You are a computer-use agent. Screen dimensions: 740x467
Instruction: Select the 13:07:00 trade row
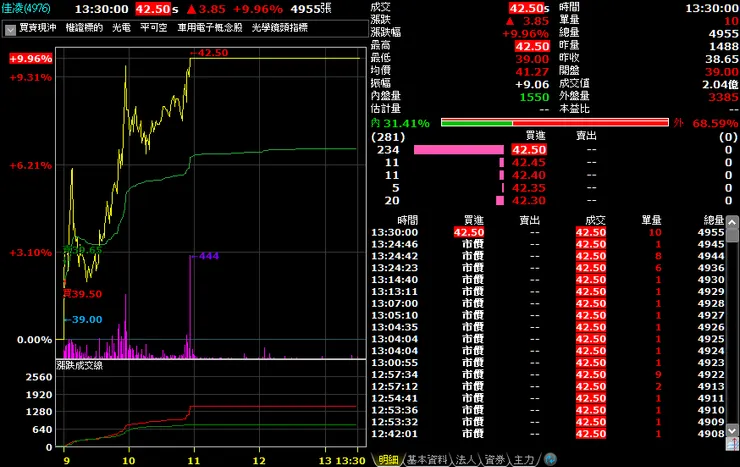pos(547,303)
